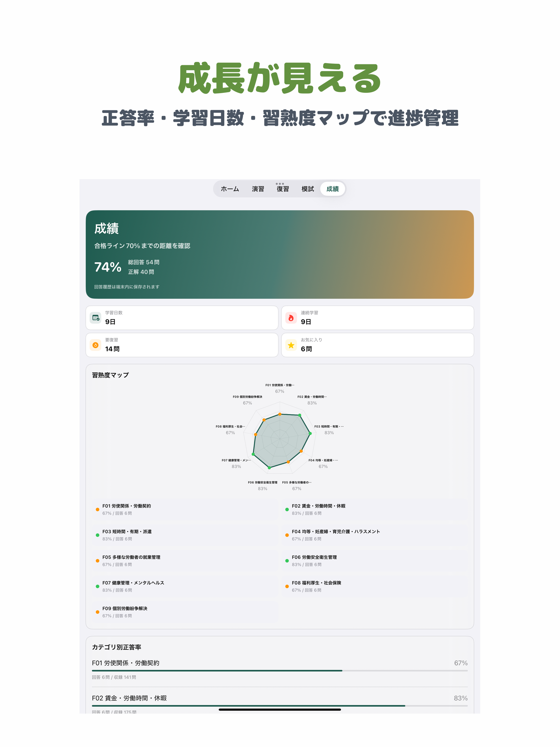Click the F09 個別労働紛争解決 radar chart label
Viewport: 560px width, 747px height.
pos(247,397)
